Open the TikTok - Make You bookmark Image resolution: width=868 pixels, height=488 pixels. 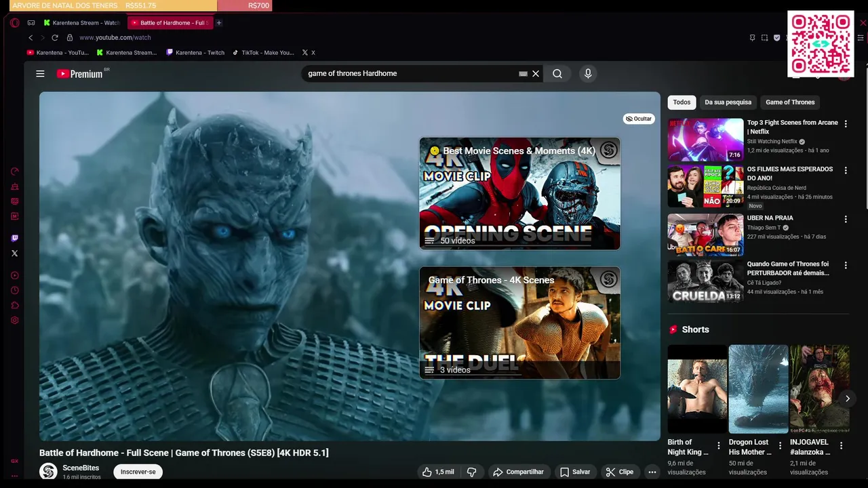click(264, 52)
